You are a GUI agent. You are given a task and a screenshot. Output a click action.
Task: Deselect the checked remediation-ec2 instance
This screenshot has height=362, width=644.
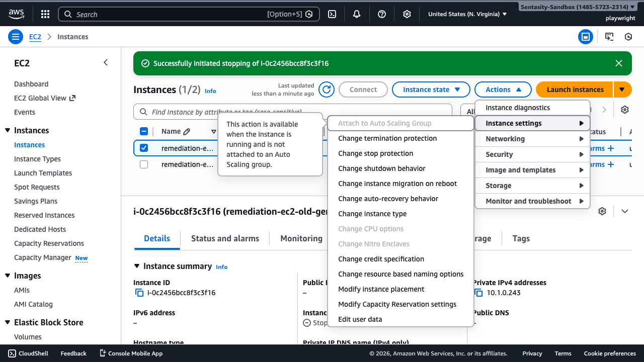coord(144,148)
